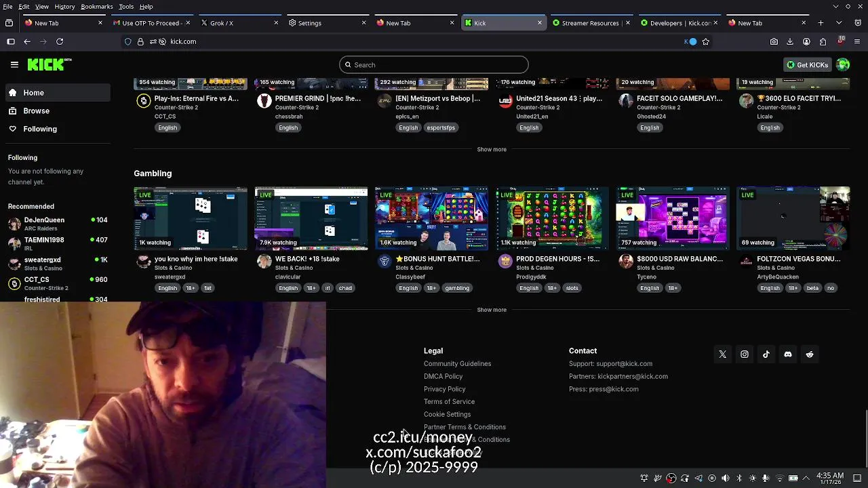868x488 pixels.
Task: Open a new tab with plus button
Action: click(821, 23)
